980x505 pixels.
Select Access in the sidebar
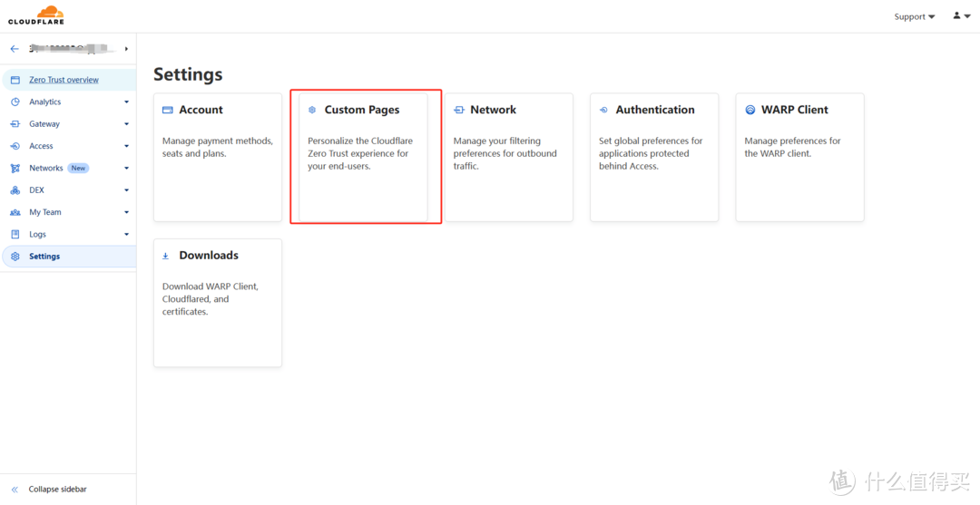point(41,146)
